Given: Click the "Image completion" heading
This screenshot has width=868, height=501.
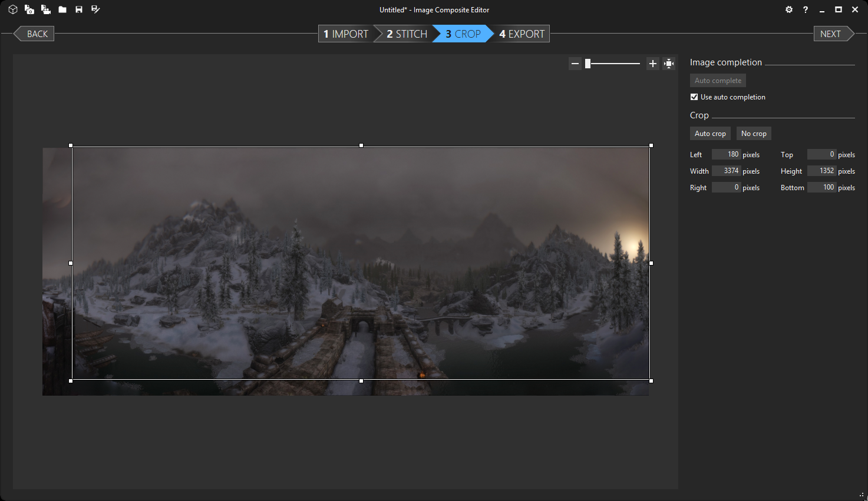Looking at the screenshot, I should click(x=726, y=62).
